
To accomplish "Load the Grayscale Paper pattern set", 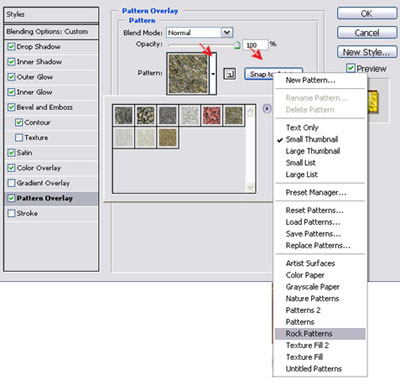I will click(312, 287).
